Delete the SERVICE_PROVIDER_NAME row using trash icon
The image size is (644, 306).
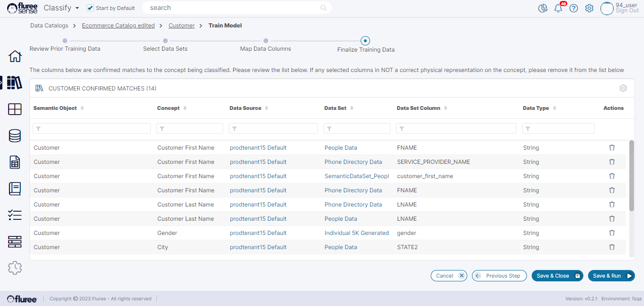612,162
